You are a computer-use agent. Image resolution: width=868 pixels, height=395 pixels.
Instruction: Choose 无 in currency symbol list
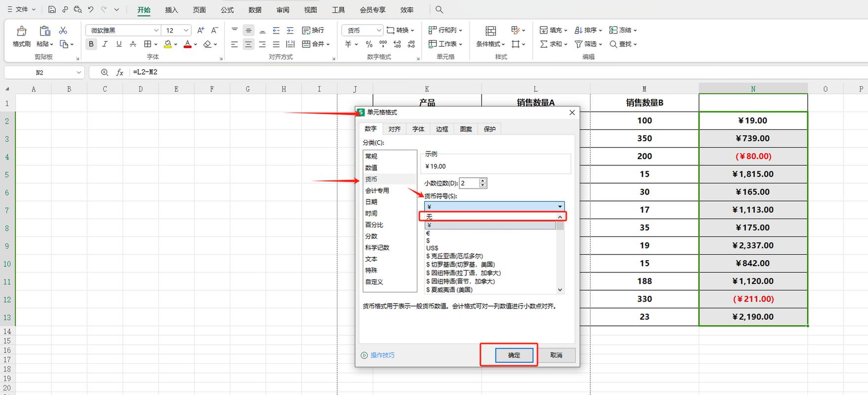490,217
